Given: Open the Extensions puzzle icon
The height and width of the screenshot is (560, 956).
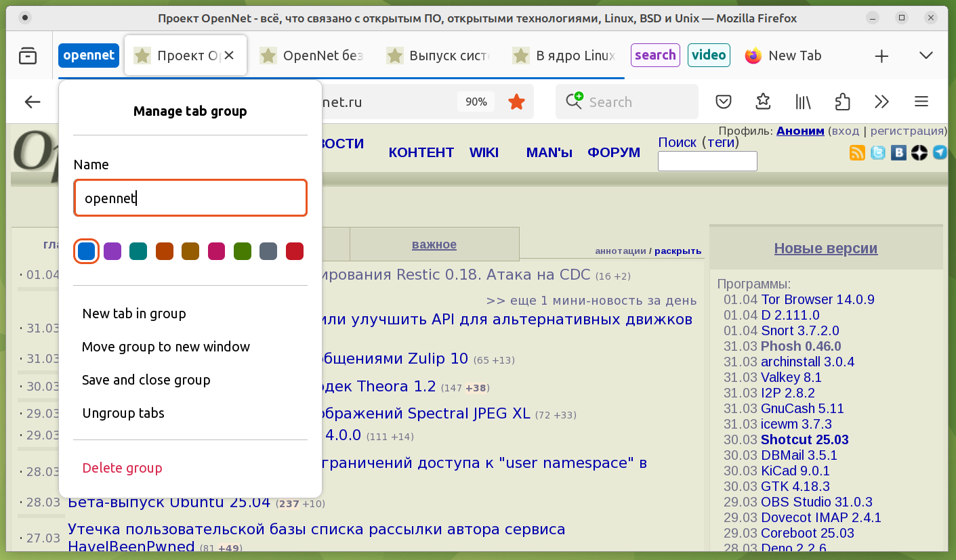Looking at the screenshot, I should click(842, 102).
